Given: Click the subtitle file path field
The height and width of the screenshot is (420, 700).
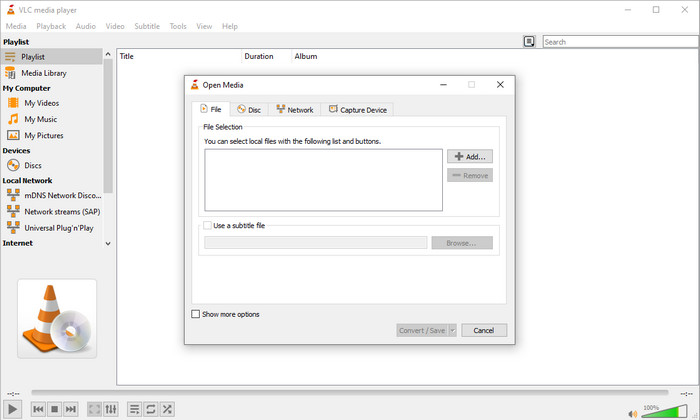Looking at the screenshot, I should coord(316,243).
